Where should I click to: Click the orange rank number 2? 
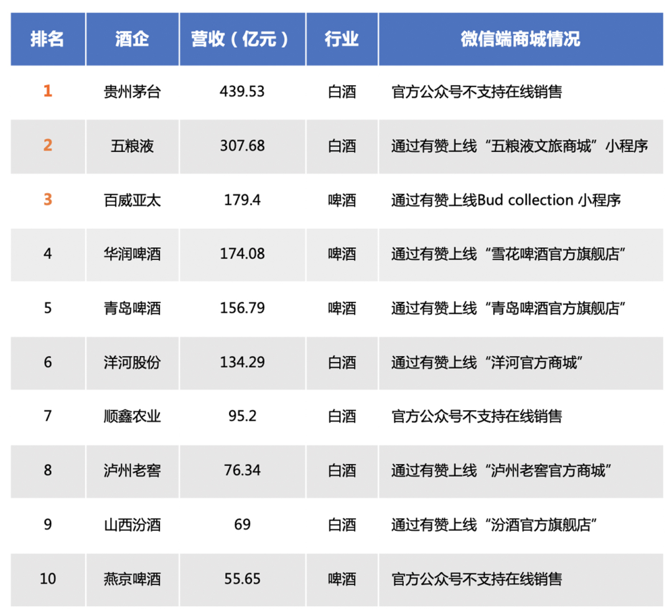[47, 146]
